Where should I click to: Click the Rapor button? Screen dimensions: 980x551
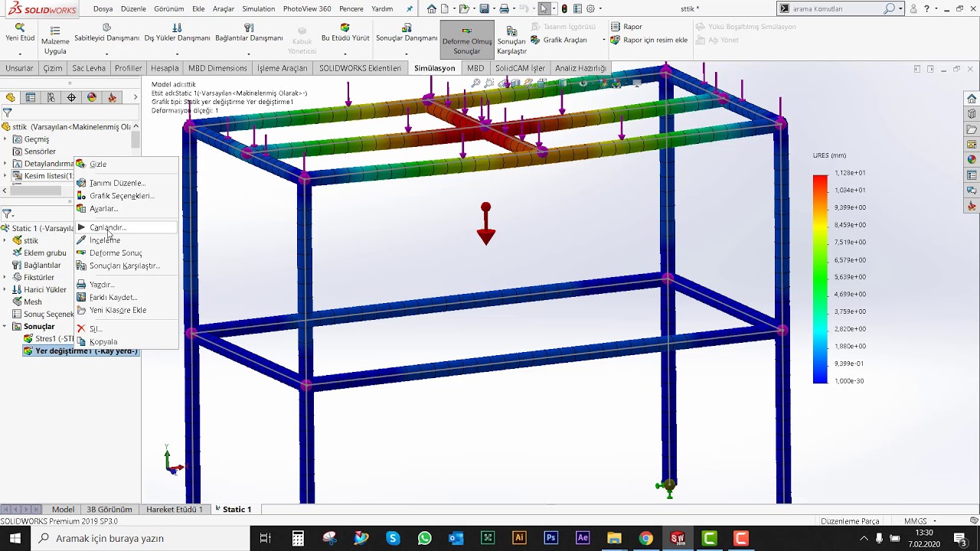coord(626,27)
